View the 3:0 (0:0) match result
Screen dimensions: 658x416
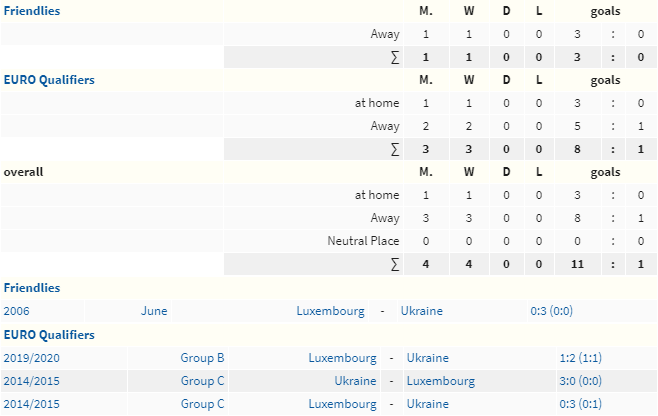click(580, 381)
